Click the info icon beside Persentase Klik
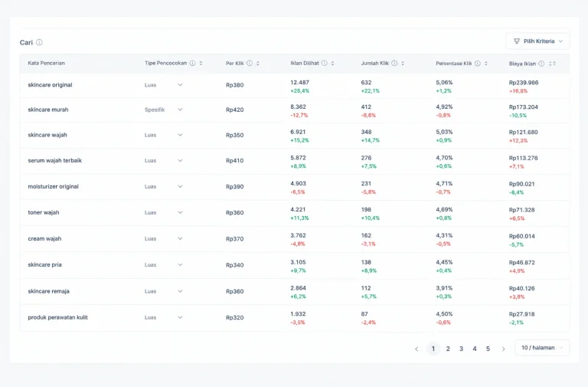This screenshot has width=588, height=387. [478, 63]
